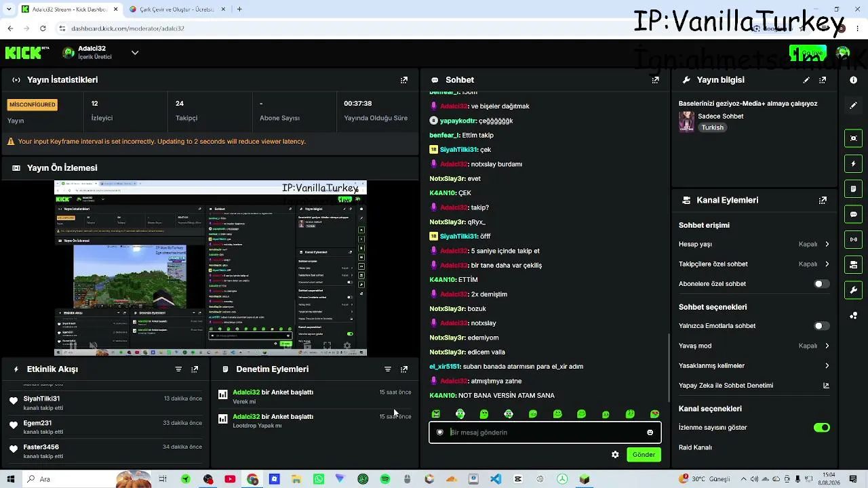The width and height of the screenshot is (868, 488).
Task: Pop out the Yayın bilgisi panel
Action: point(823,80)
